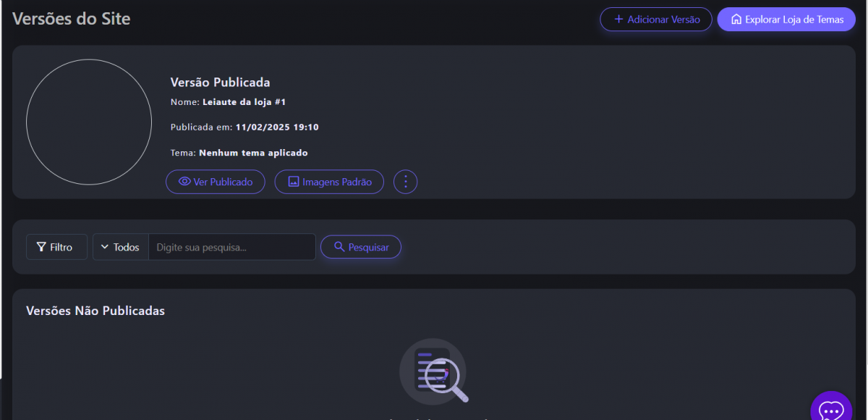Viewport: 868px width, 420px height.
Task: Click the picture icon in Imagens Padrão
Action: (x=294, y=182)
